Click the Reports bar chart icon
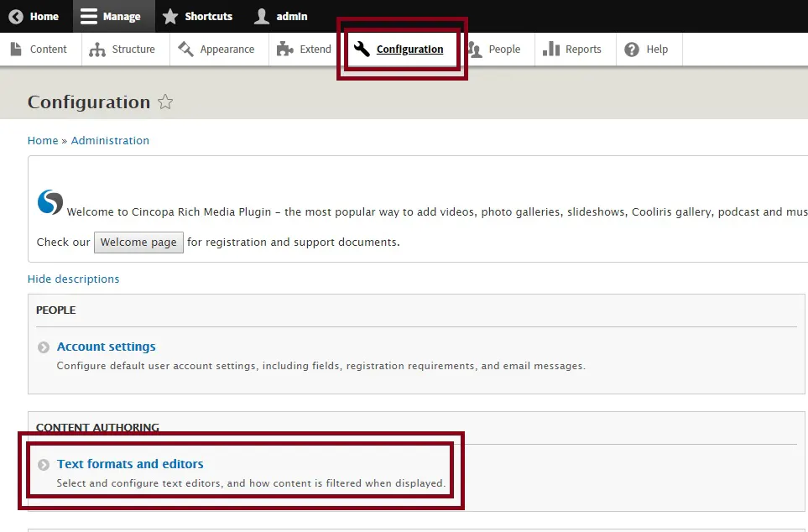Viewport: 808px width, 532px height. click(551, 49)
